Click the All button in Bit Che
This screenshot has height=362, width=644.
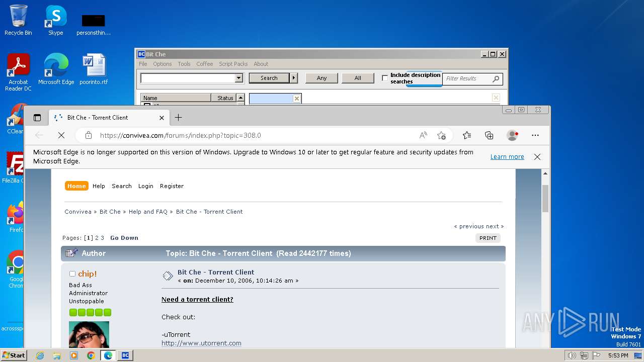coord(358,78)
